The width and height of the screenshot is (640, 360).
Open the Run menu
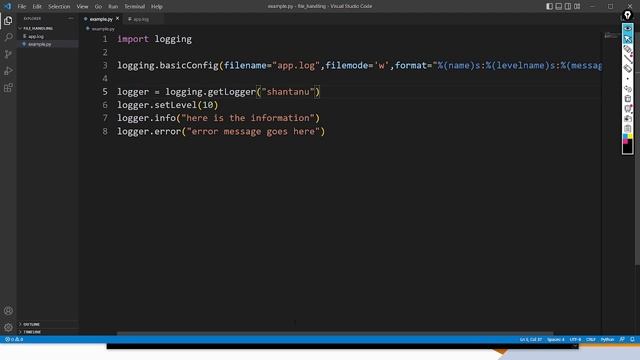click(x=113, y=7)
